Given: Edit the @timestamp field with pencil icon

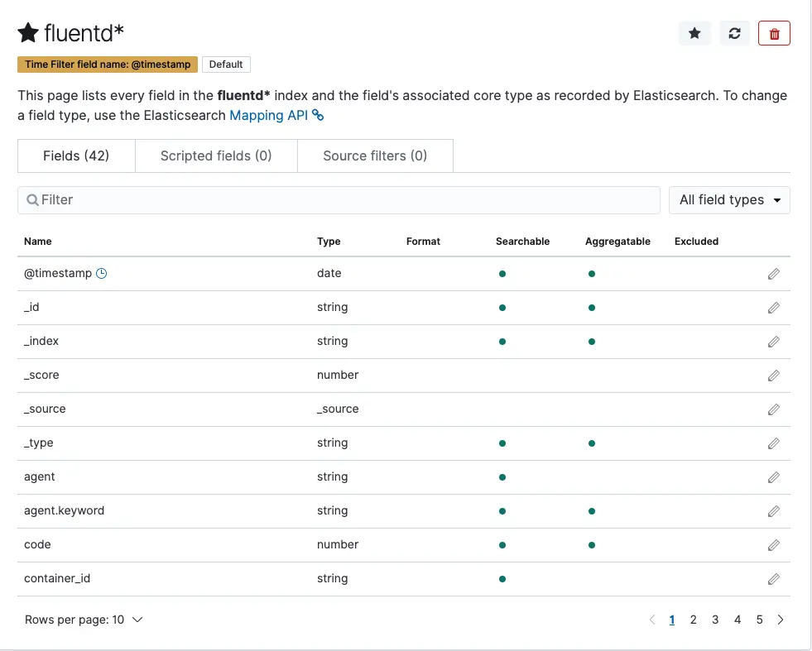Looking at the screenshot, I should (x=774, y=274).
